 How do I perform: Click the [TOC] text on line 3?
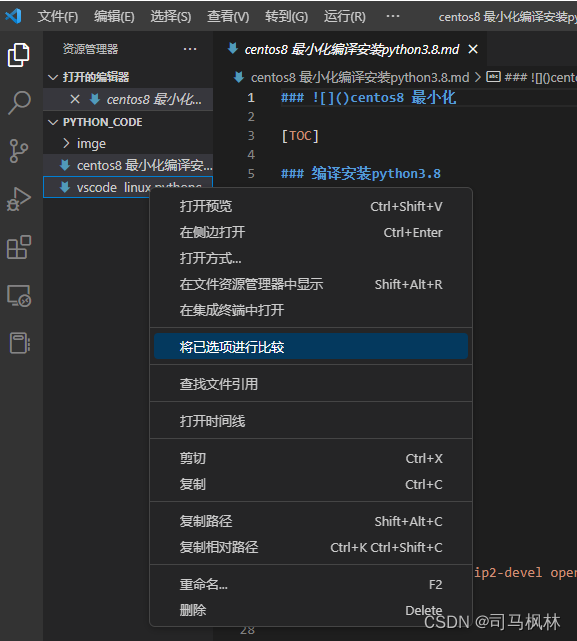[300, 136]
